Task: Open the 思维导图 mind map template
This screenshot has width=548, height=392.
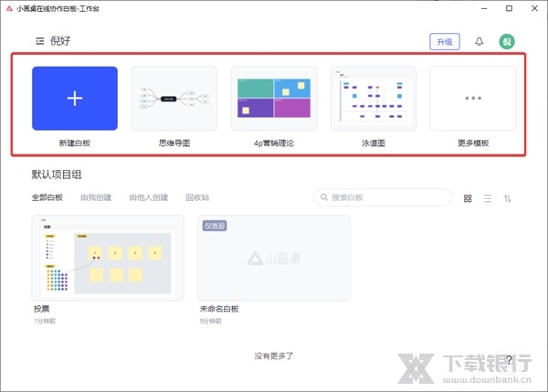Action: coord(174,99)
